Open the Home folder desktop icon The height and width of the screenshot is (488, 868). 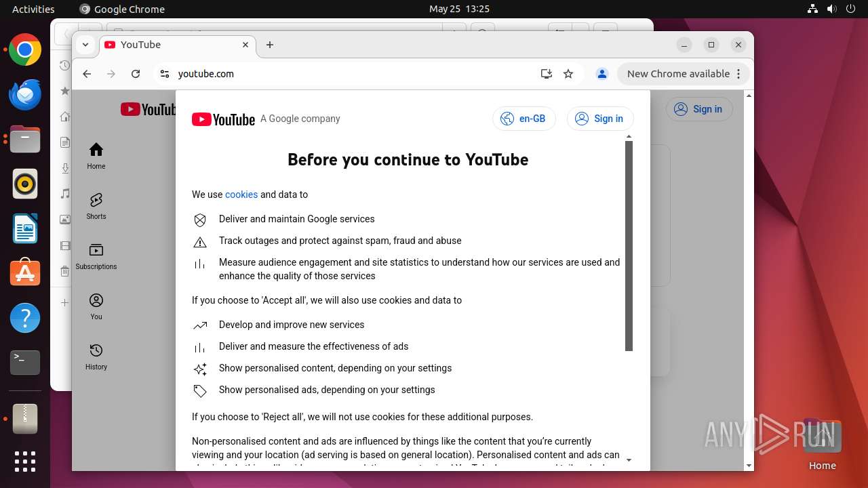(x=822, y=444)
